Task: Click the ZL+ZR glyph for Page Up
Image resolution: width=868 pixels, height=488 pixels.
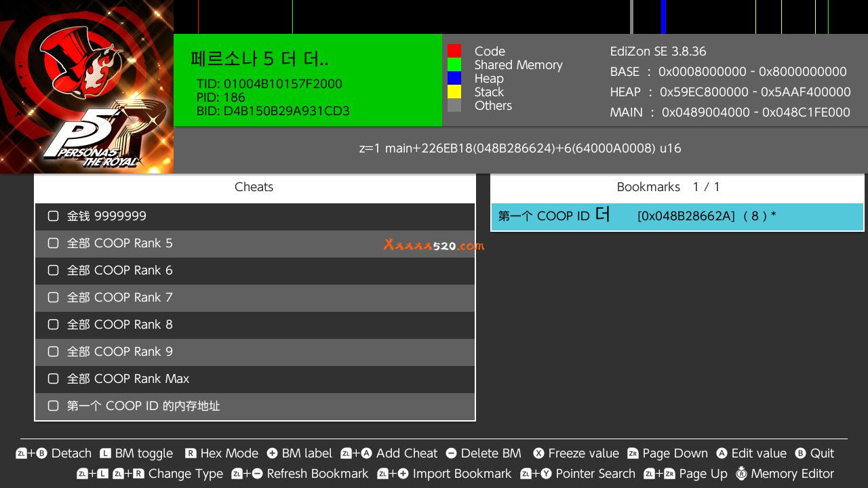Action: [660, 474]
